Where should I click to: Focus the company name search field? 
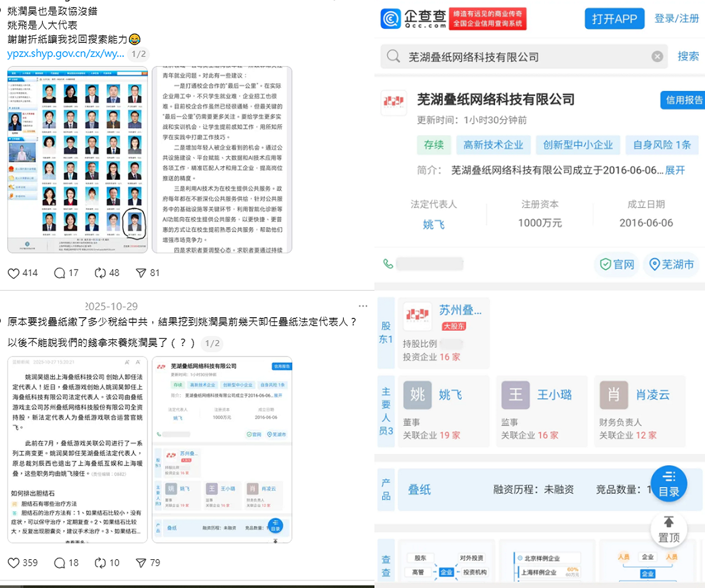tap(525, 57)
